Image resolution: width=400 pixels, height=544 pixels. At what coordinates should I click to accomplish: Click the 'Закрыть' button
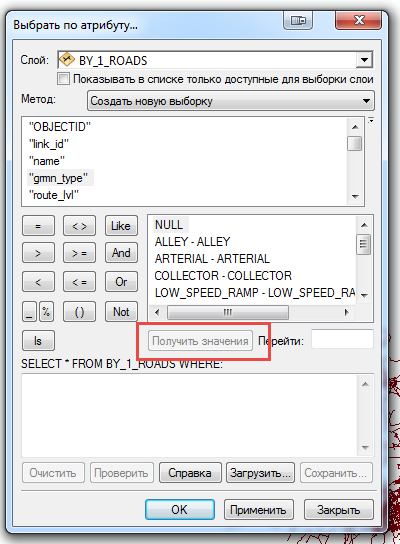339,510
